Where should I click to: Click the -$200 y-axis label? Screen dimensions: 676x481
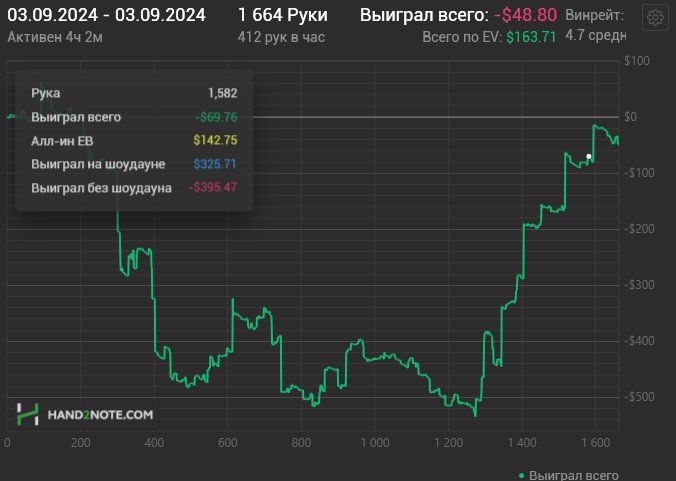[639, 229]
